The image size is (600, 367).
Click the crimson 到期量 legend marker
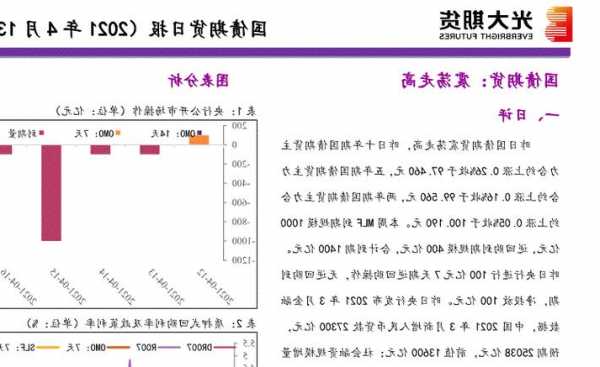click(42, 133)
